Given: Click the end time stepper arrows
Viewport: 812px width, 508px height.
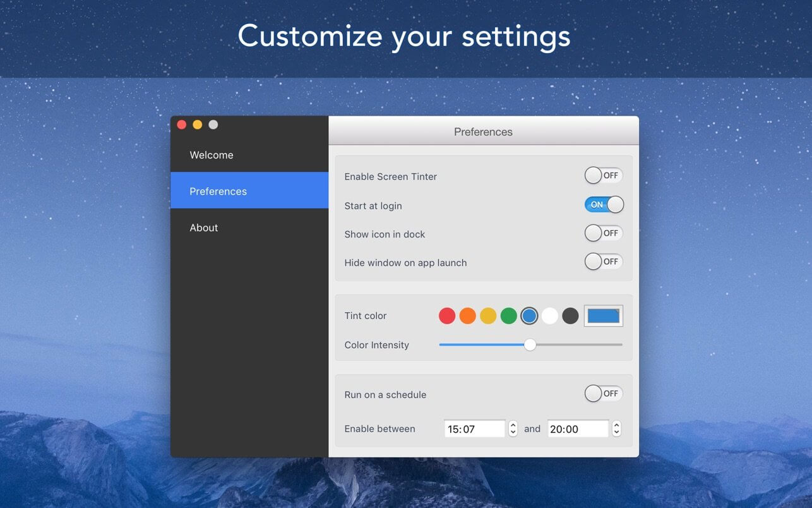Looking at the screenshot, I should [x=616, y=428].
